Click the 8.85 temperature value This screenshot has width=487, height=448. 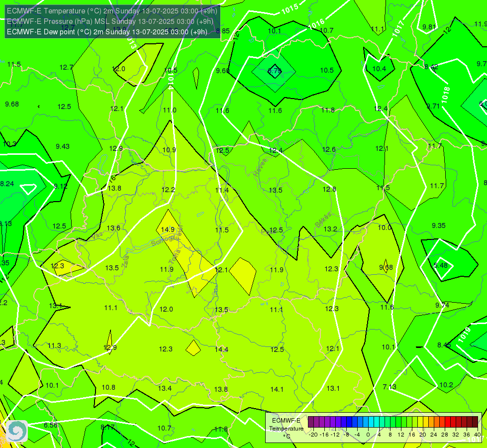(x=223, y=31)
